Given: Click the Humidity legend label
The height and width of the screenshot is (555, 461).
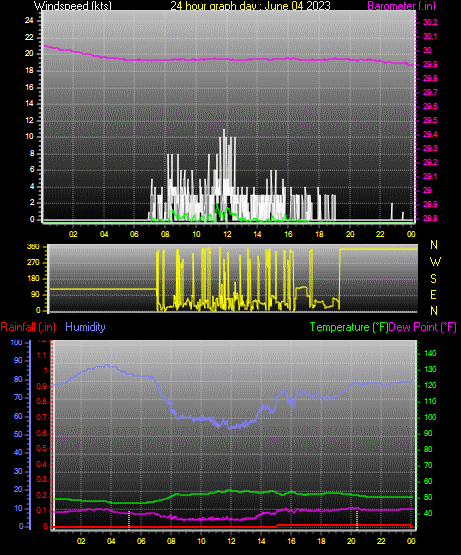Looking at the screenshot, I should click(85, 327).
